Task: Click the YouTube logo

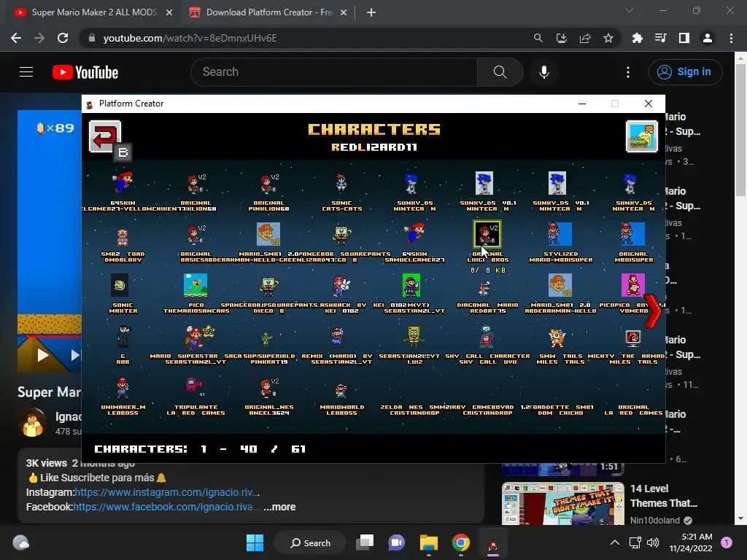Action: point(85,72)
